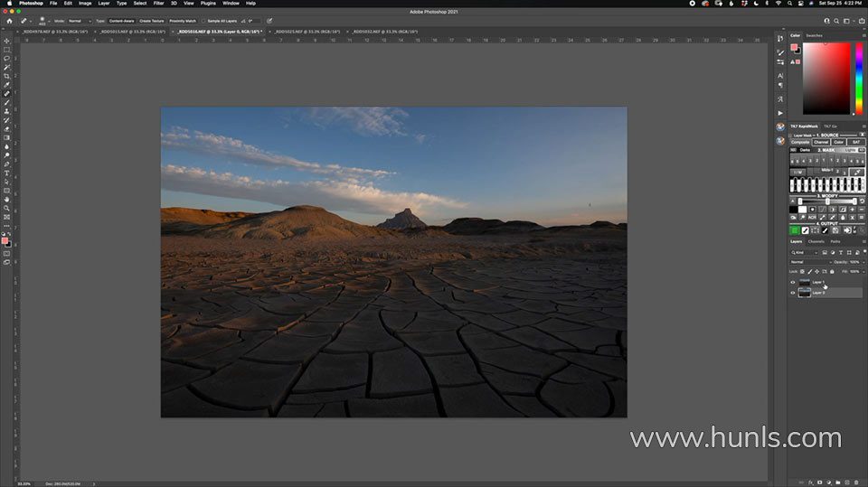The width and height of the screenshot is (868, 487).
Task: Enable the Sample All Layers checkbox
Action: (203, 20)
